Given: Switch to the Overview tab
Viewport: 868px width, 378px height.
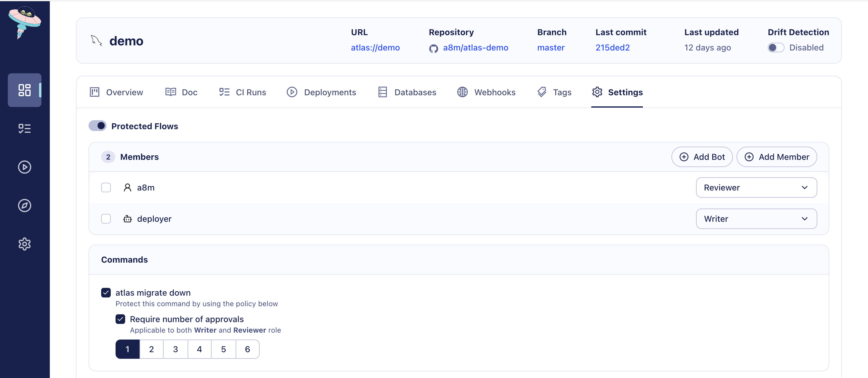Looking at the screenshot, I should (116, 92).
